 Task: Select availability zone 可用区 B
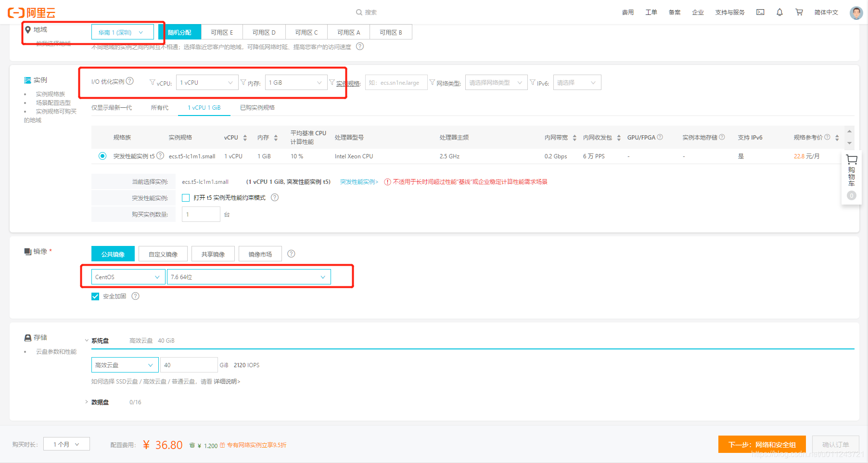tap(391, 32)
